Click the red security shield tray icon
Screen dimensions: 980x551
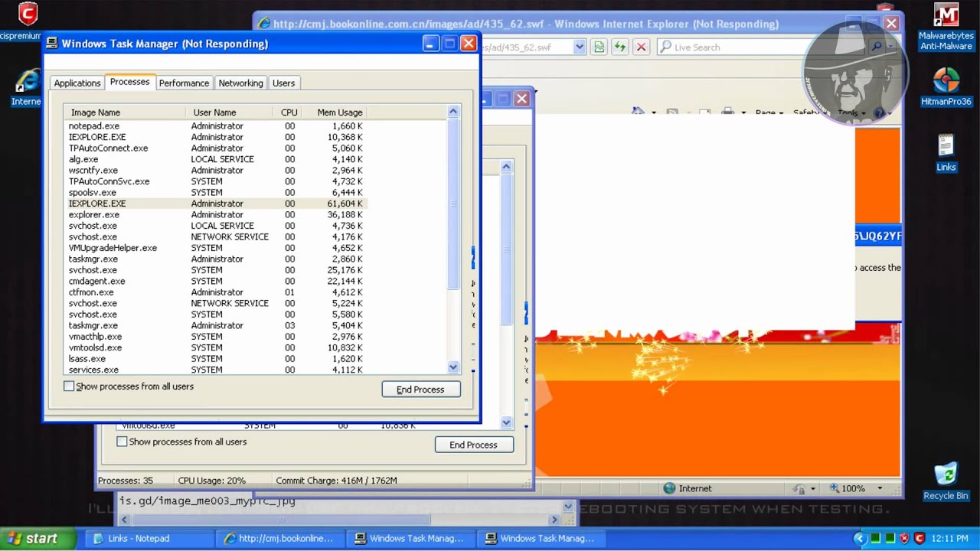point(905,539)
